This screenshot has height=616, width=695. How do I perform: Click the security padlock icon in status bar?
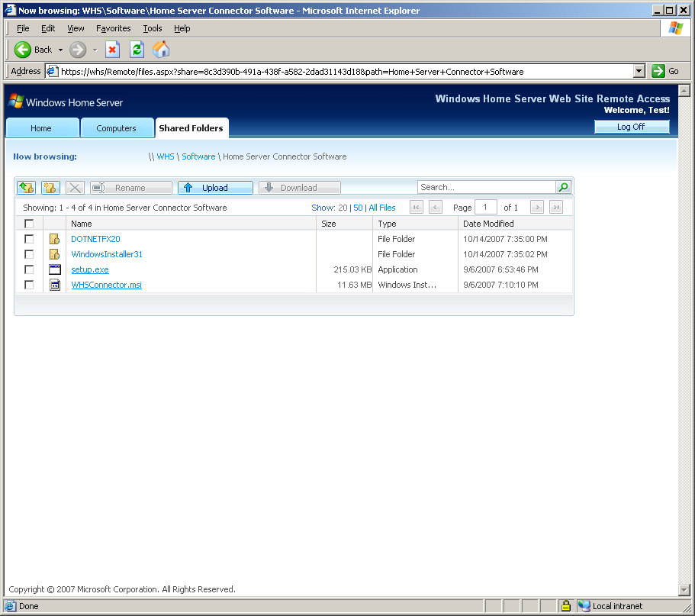(x=566, y=606)
